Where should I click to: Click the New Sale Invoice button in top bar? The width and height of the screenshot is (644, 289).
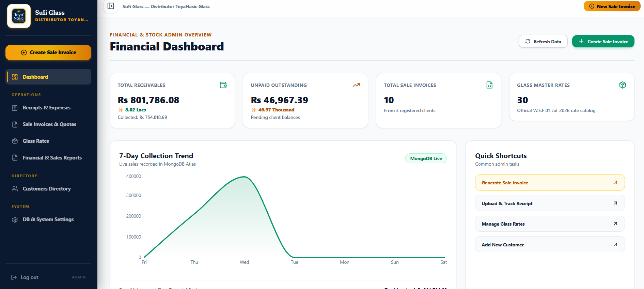coord(612,6)
